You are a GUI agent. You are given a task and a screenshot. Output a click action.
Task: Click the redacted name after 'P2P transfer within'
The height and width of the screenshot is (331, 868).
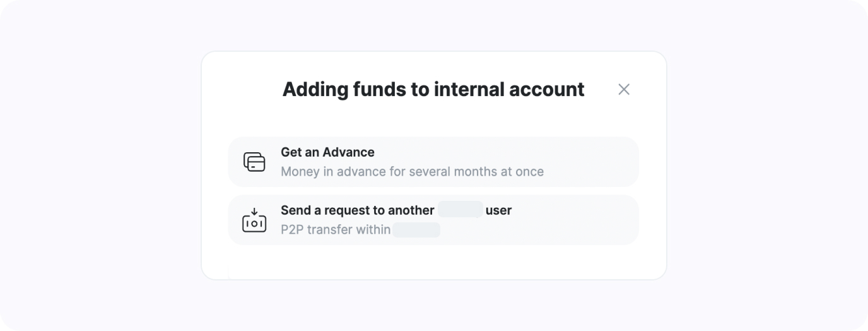[416, 229]
